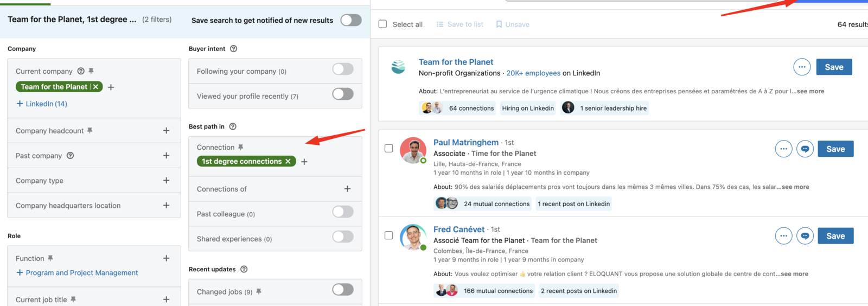The image size is (868, 306).
Task: Click the 64 connections badge
Action: 458,108
